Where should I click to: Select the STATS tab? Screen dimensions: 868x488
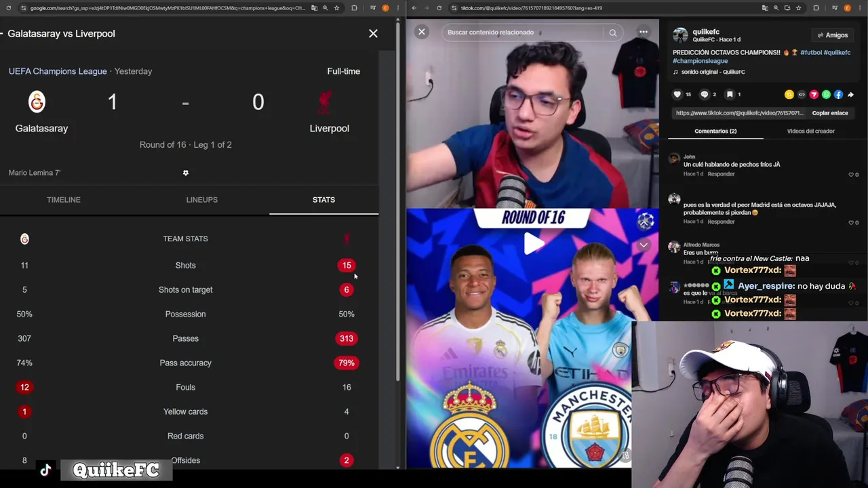(x=323, y=200)
